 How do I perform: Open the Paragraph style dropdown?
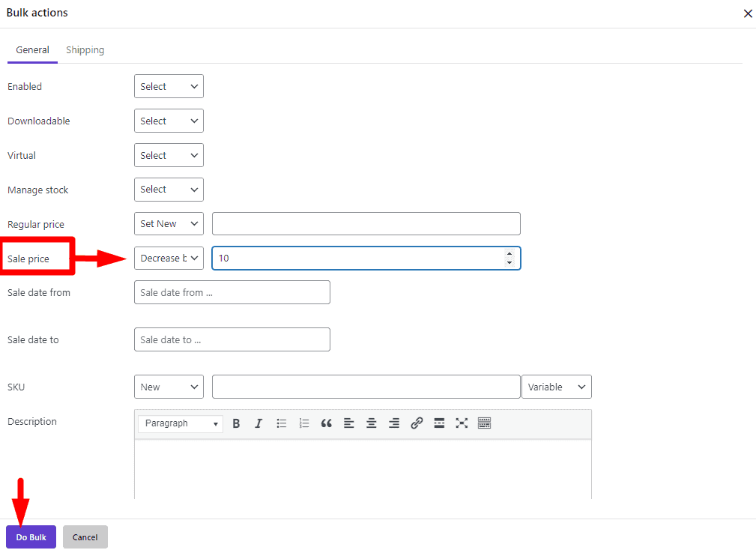[x=180, y=423]
